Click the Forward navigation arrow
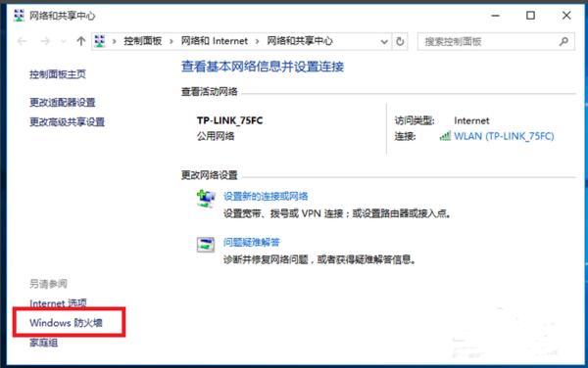The image size is (588, 368). (45, 41)
